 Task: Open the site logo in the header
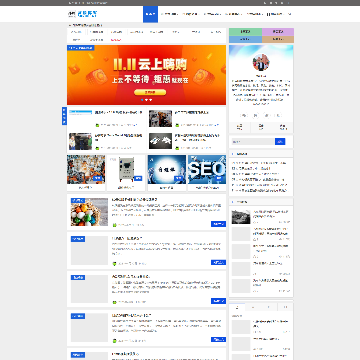[x=83, y=14]
